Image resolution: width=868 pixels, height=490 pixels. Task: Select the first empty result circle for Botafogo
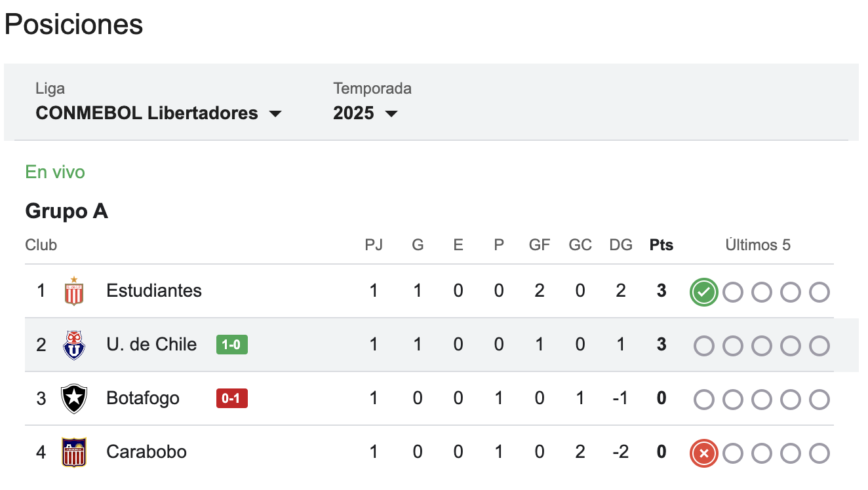[703, 399]
